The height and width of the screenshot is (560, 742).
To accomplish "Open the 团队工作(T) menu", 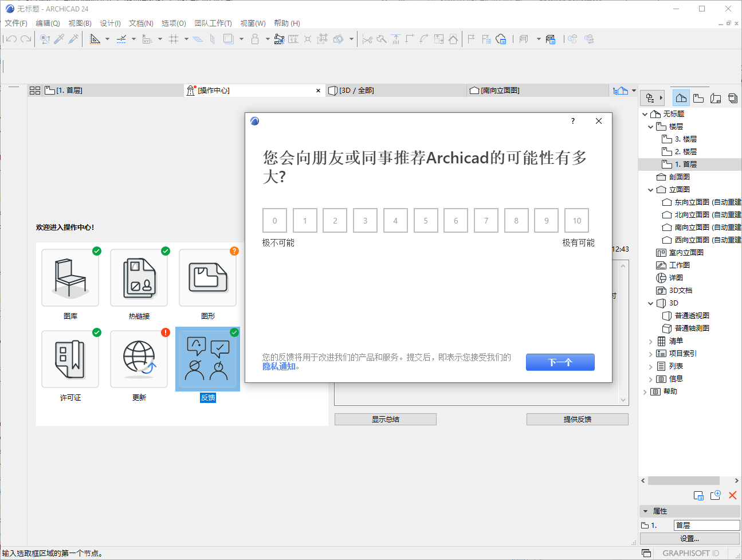I will point(213,23).
